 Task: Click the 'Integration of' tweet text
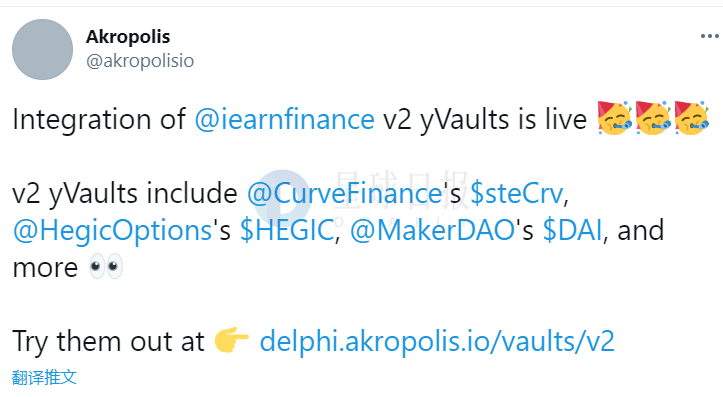99,119
